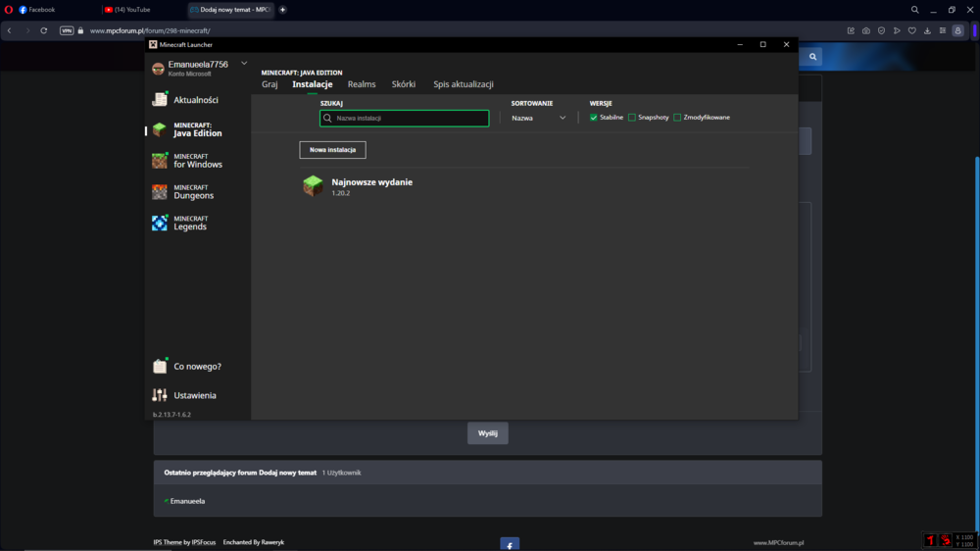The height and width of the screenshot is (551, 980).
Task: Open Aktualności news icon in launcher sidebar
Action: (x=160, y=99)
